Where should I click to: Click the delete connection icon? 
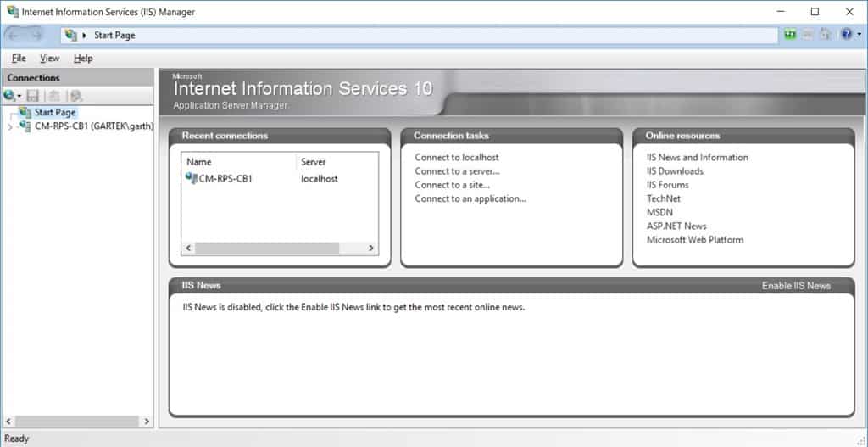tap(75, 96)
